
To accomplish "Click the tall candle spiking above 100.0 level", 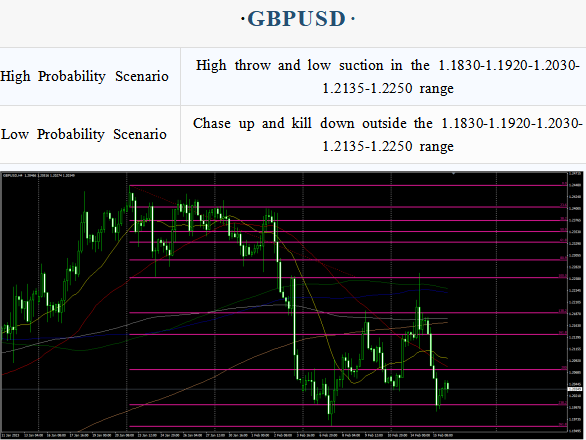I will point(420,310).
